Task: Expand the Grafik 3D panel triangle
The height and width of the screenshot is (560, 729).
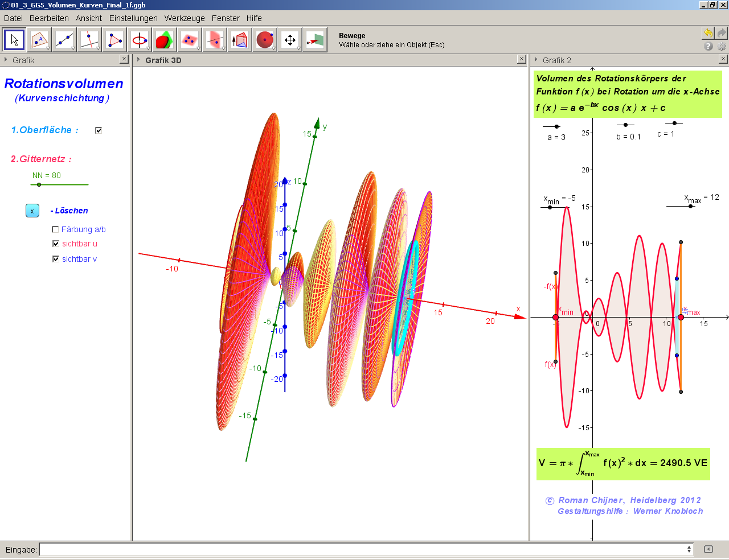Action: [x=138, y=60]
